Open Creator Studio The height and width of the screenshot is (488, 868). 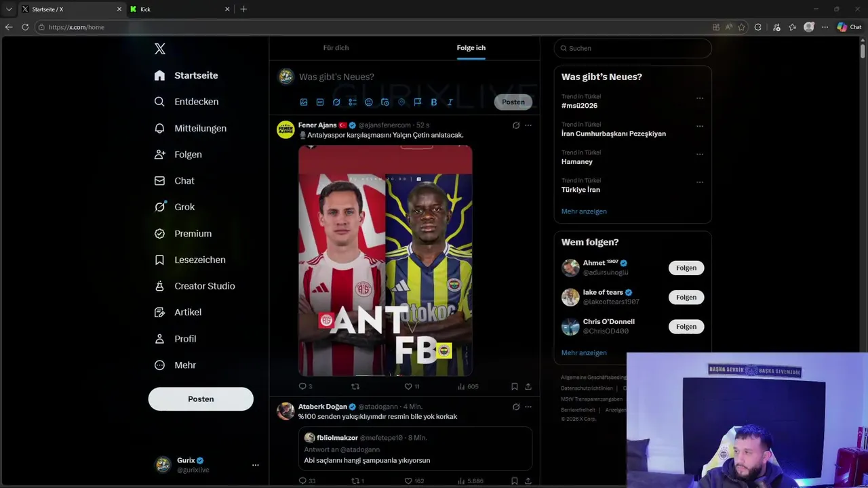pos(195,286)
